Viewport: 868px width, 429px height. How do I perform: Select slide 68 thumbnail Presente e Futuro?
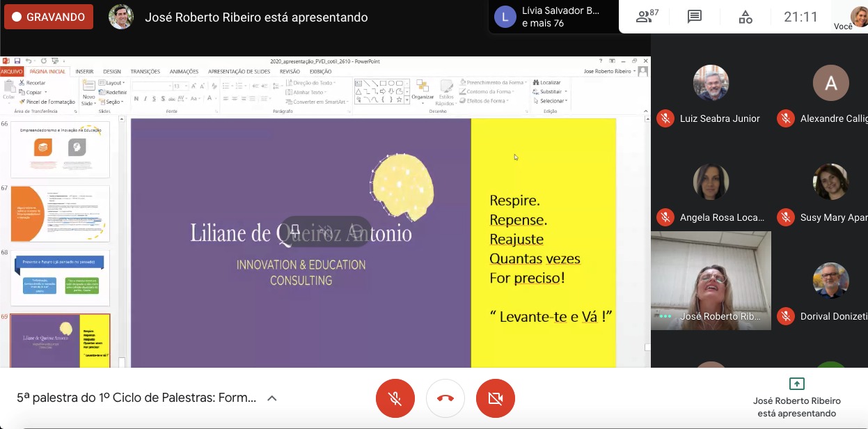60,278
